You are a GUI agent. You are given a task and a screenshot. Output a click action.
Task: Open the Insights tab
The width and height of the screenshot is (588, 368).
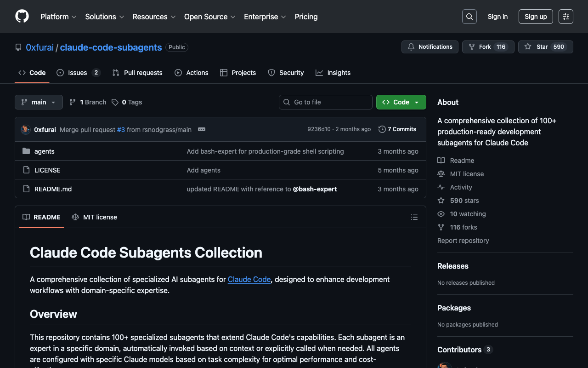click(x=333, y=73)
